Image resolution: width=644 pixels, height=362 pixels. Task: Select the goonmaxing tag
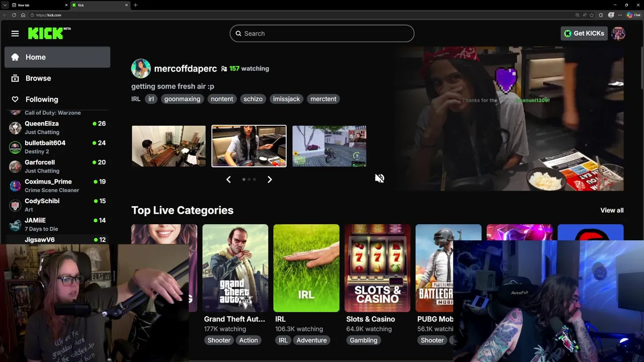[x=182, y=99]
